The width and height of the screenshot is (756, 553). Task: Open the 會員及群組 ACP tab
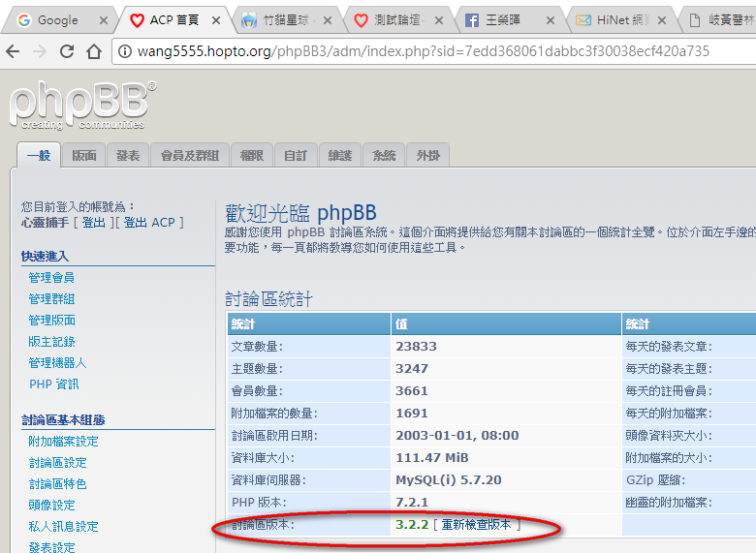click(189, 155)
